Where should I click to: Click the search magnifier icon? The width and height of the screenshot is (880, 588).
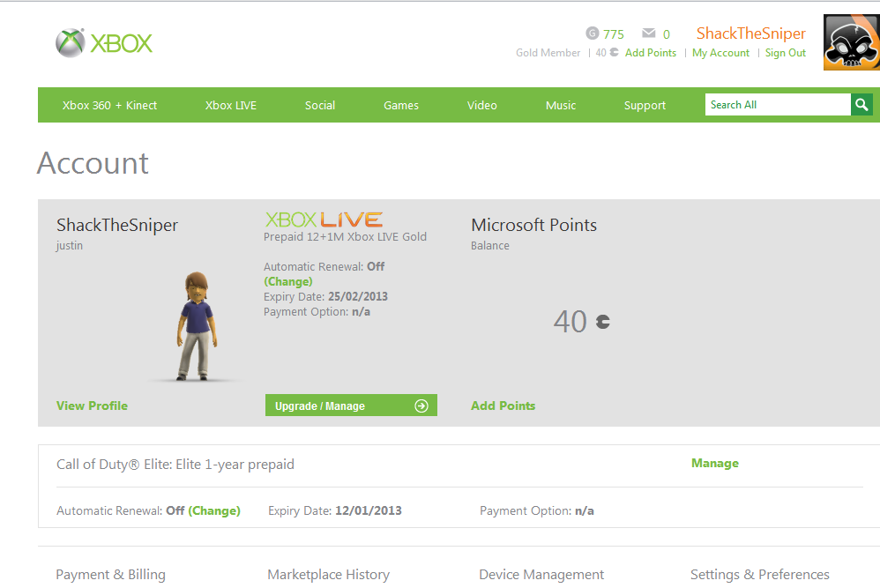[861, 104]
